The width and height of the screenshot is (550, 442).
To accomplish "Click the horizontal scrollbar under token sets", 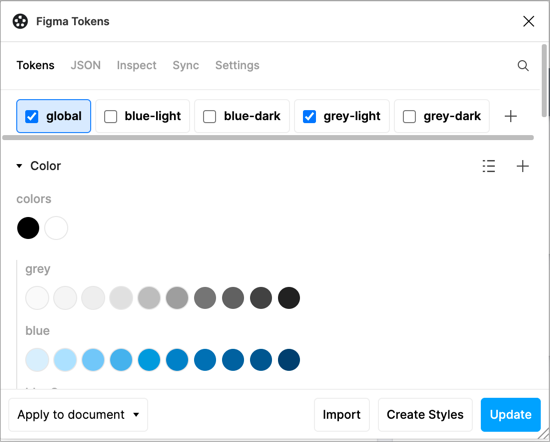I will [268, 138].
